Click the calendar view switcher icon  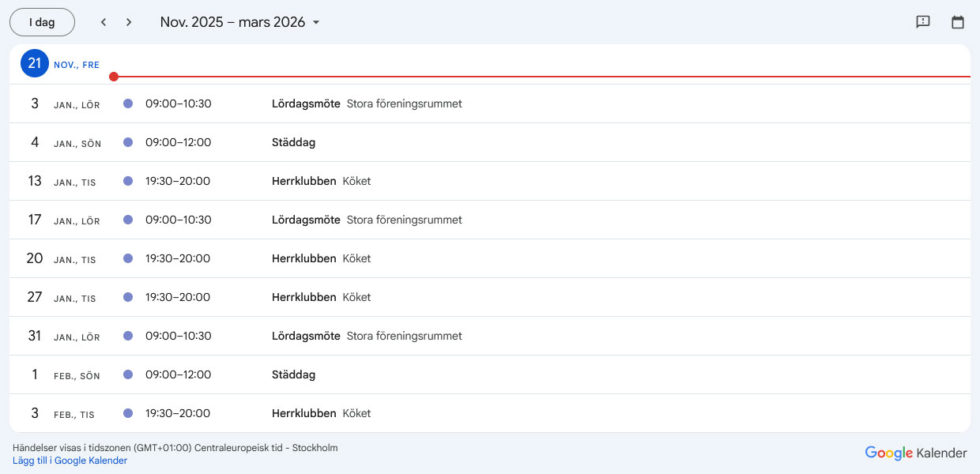click(958, 22)
